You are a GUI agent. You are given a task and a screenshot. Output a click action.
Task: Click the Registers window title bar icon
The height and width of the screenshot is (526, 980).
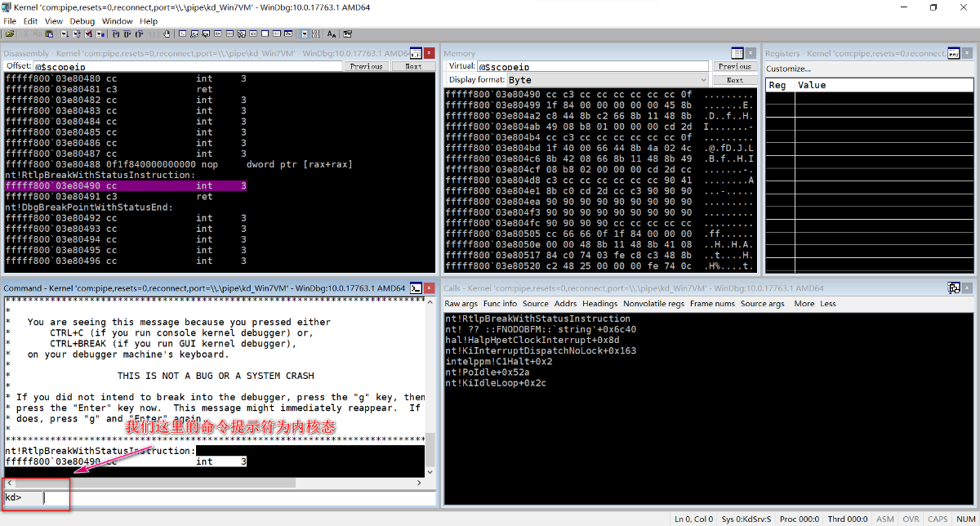pyautogui.click(x=952, y=53)
